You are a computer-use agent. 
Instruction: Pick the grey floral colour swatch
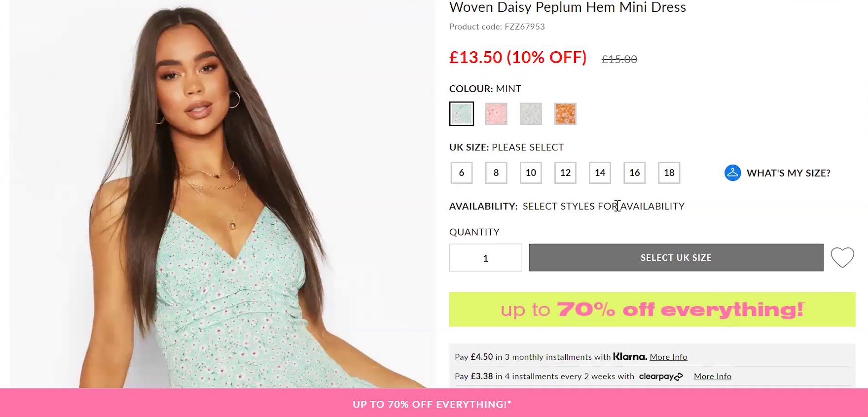point(531,114)
